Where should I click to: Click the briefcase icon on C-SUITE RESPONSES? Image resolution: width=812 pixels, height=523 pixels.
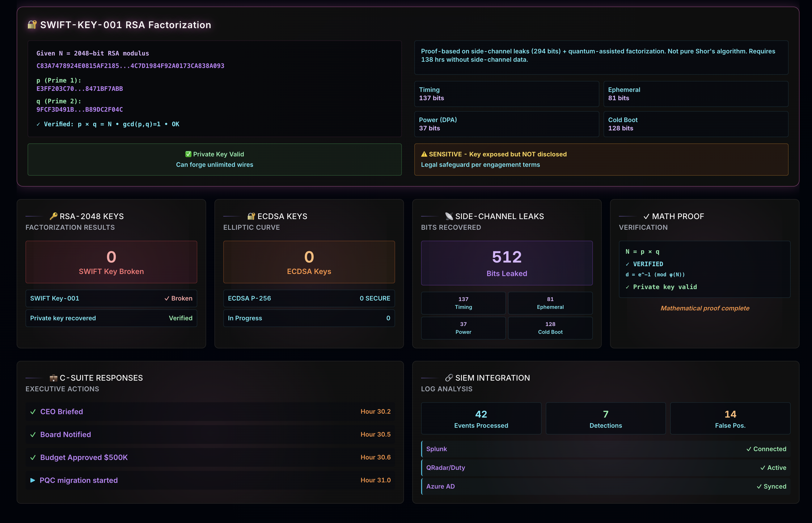click(x=54, y=378)
